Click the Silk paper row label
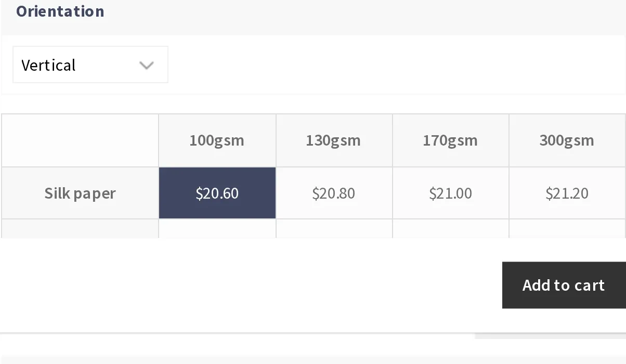Screen dimensions: 626x364 click(x=80, y=193)
